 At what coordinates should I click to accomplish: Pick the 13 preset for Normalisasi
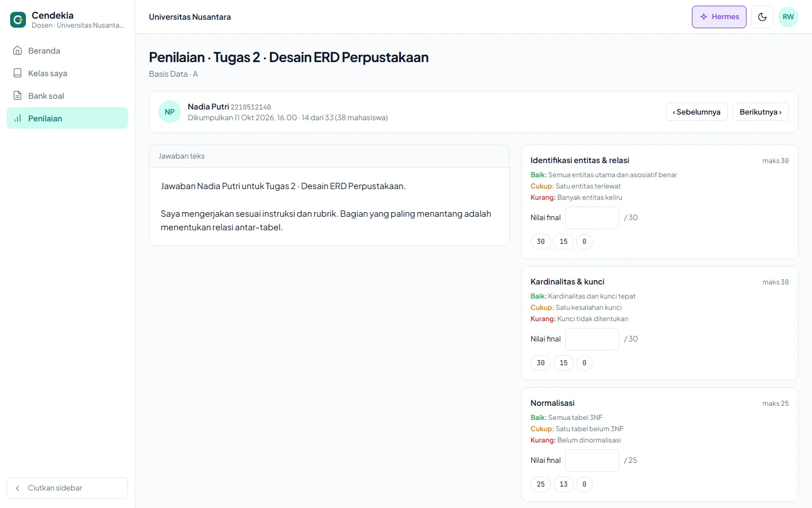563,484
